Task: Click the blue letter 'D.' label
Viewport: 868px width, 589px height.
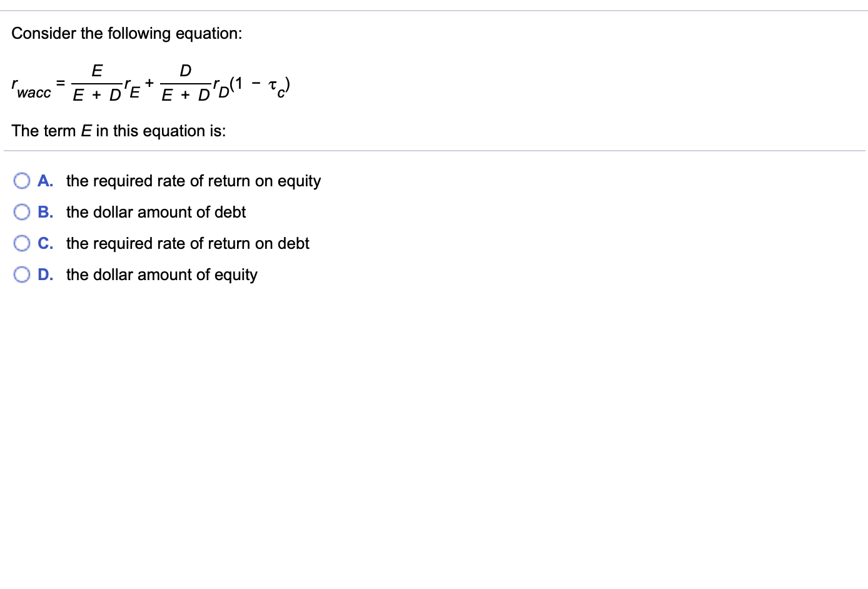Action: 45,274
